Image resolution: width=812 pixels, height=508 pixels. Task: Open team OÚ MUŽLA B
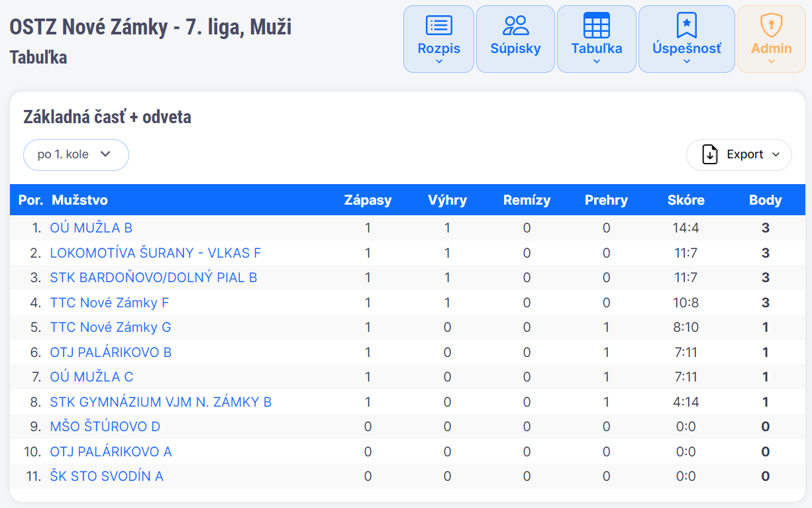pos(91,228)
